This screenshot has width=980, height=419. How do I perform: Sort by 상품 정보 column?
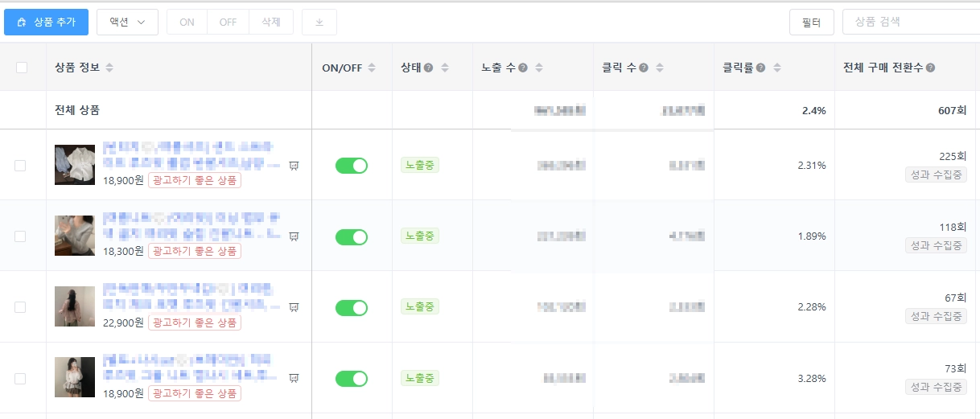[109, 68]
